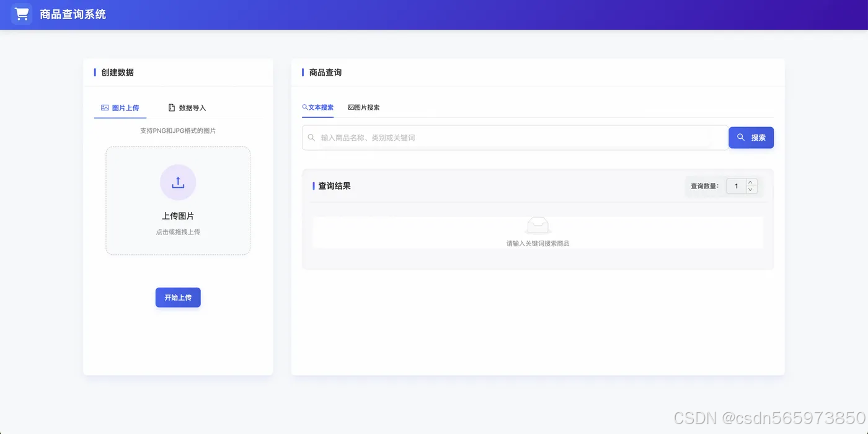The width and height of the screenshot is (868, 434).
Task: Click the shopping cart logo icon
Action: (22, 14)
